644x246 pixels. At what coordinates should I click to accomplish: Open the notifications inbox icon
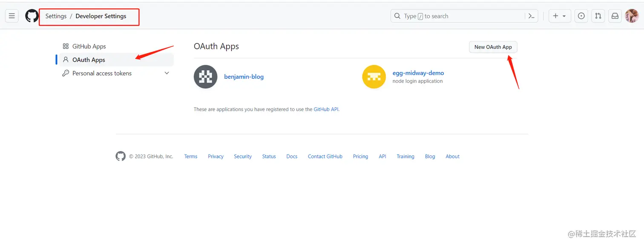(615, 16)
